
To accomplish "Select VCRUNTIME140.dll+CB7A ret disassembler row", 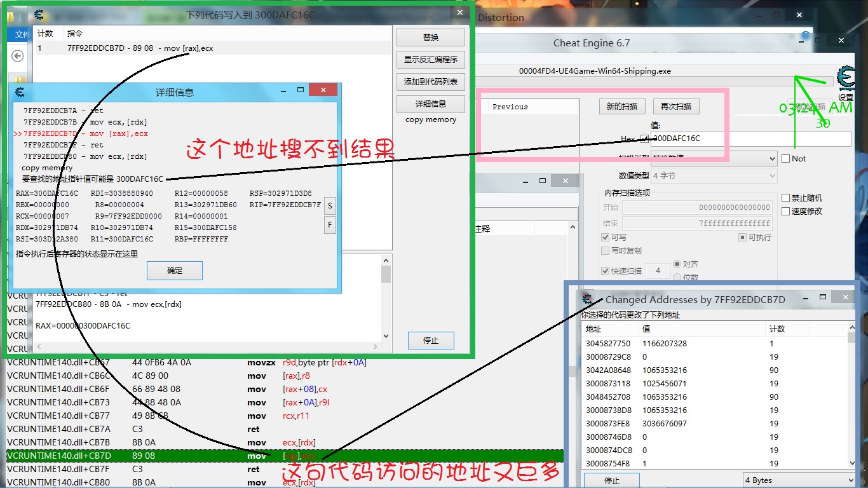I will point(285,429).
